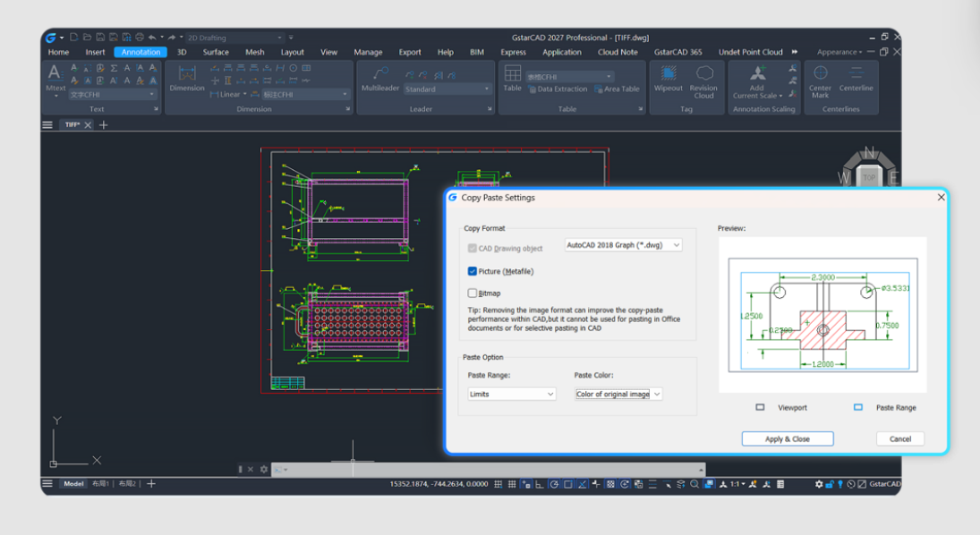980x535 pixels.
Task: Add a new drawing tab with plus icon
Action: click(104, 125)
